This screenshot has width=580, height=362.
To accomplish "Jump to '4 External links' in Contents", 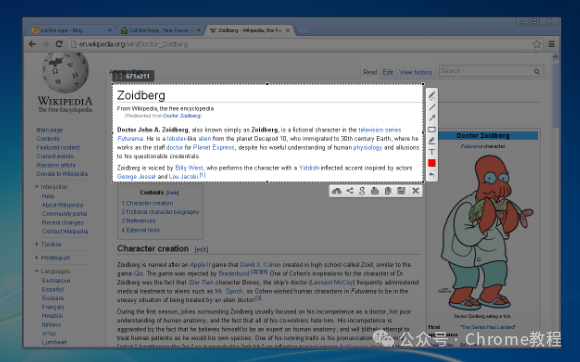I will click(141, 230).
